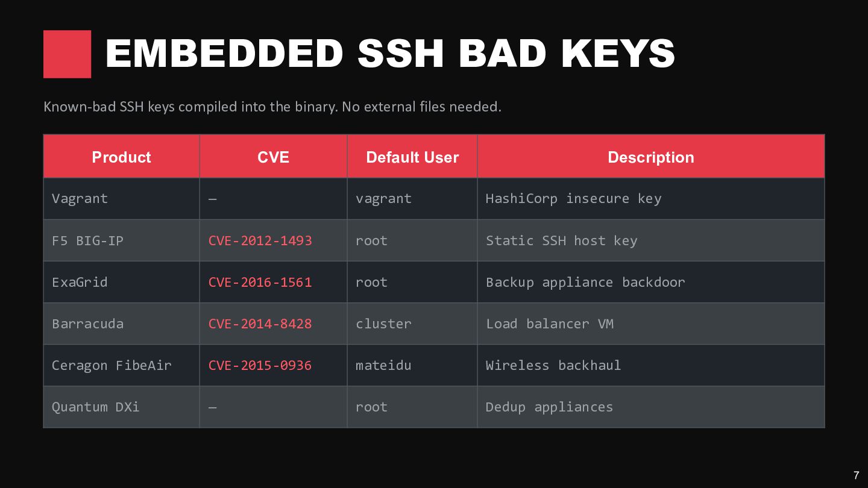The image size is (868, 488).
Task: Select the Ceragon FibeAir cell
Action: click(x=121, y=365)
